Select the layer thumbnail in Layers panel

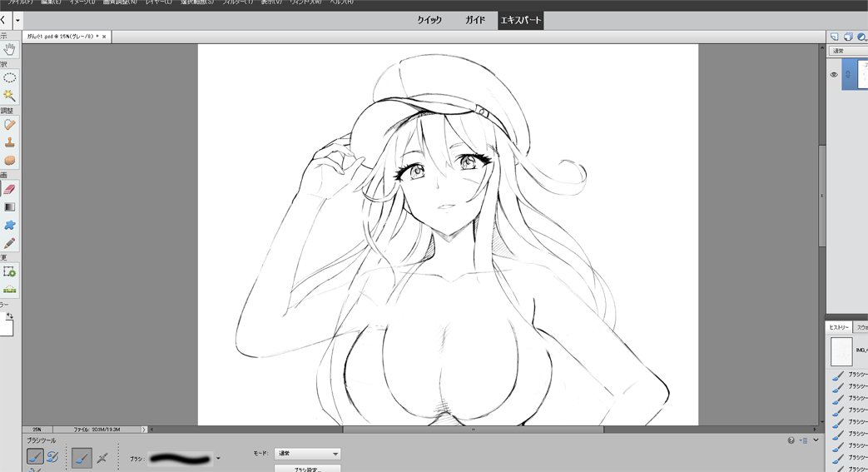[x=862, y=74]
